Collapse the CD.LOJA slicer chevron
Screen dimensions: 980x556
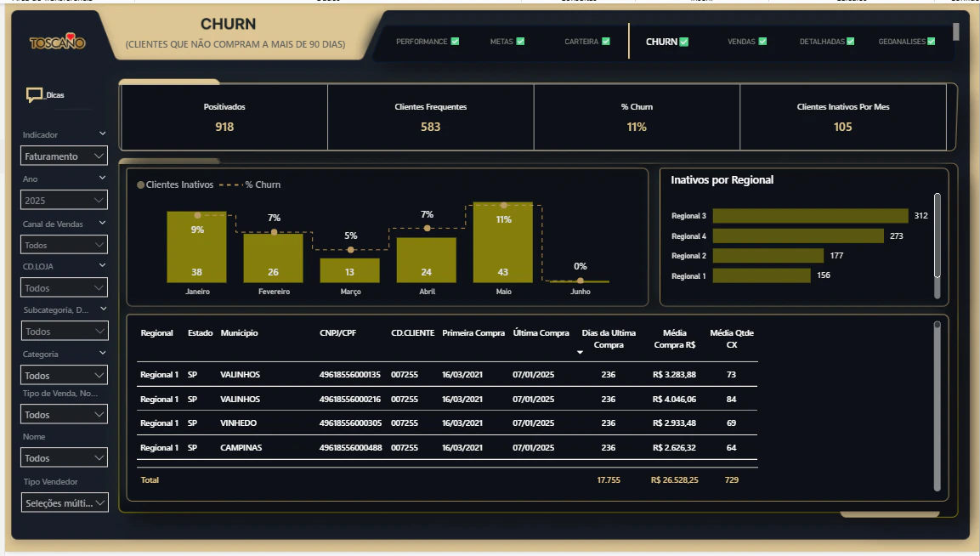pyautogui.click(x=103, y=265)
